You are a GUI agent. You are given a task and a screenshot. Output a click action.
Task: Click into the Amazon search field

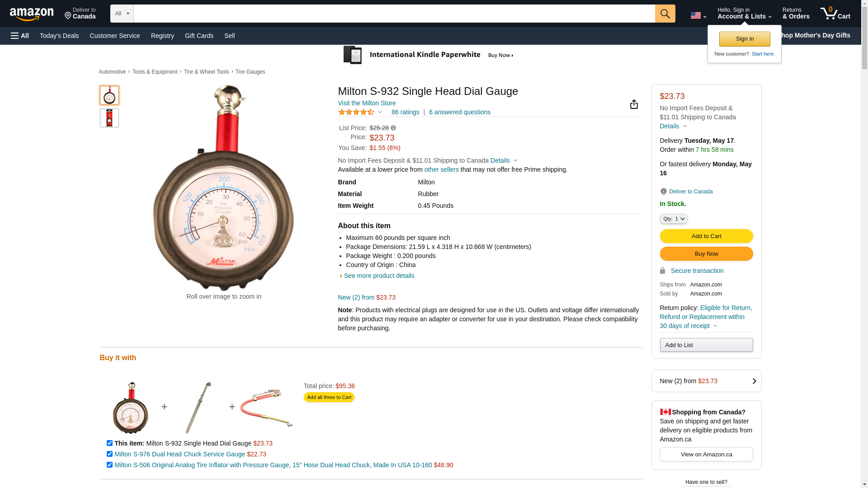click(x=393, y=14)
